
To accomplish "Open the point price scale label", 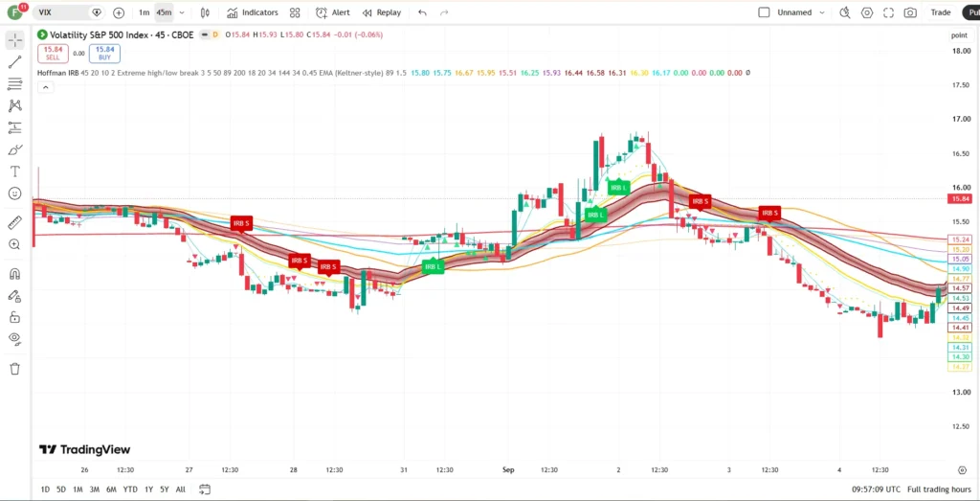I will pos(959,35).
